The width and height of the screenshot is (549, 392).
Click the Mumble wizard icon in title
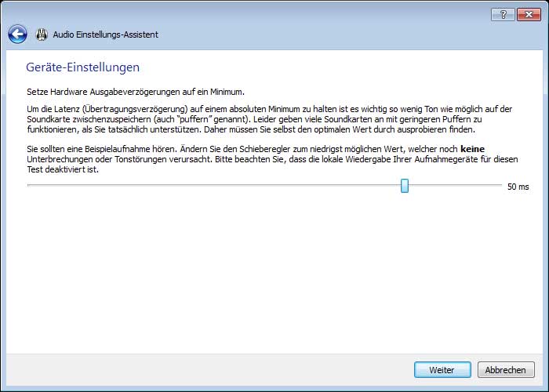(x=42, y=34)
